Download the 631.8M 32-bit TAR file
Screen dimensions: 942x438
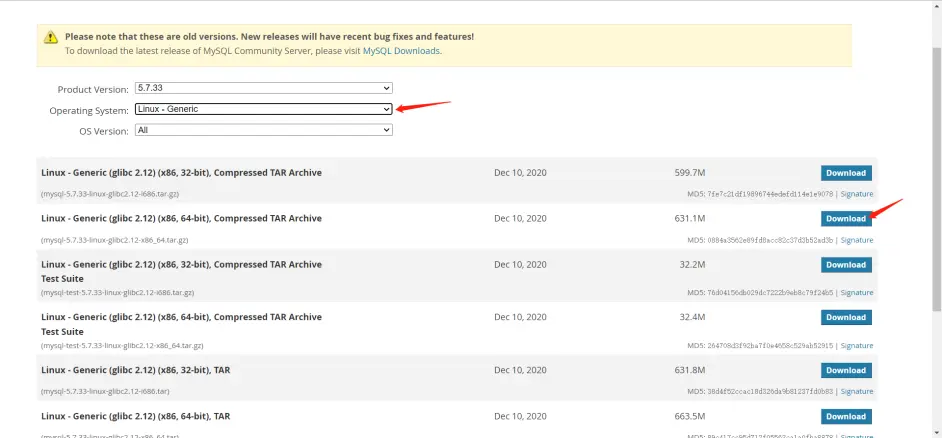click(x=846, y=370)
